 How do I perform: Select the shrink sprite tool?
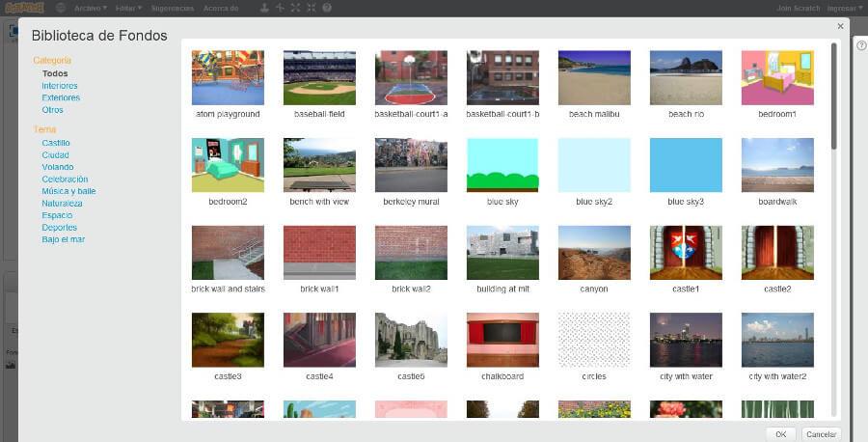click(x=311, y=8)
